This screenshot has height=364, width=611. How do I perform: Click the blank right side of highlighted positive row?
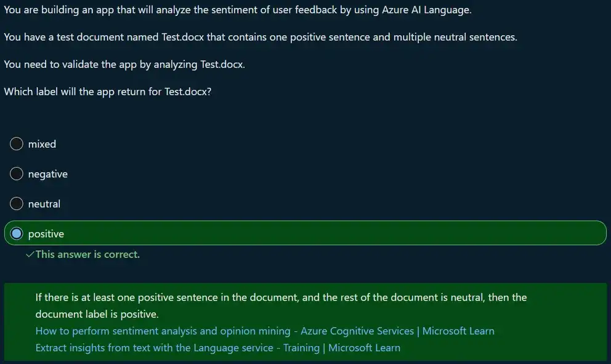[x=431, y=233]
